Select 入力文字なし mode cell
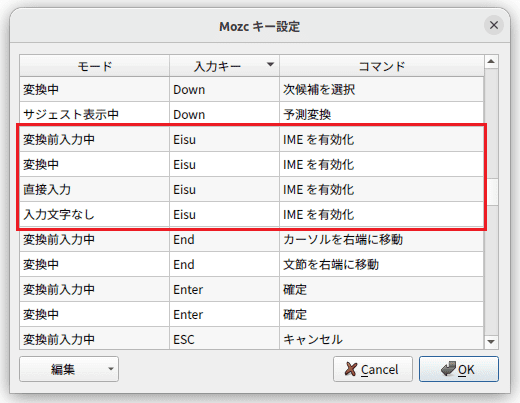 point(94,214)
